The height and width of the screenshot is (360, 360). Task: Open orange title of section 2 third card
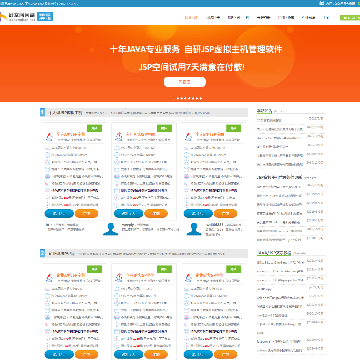click(x=210, y=275)
